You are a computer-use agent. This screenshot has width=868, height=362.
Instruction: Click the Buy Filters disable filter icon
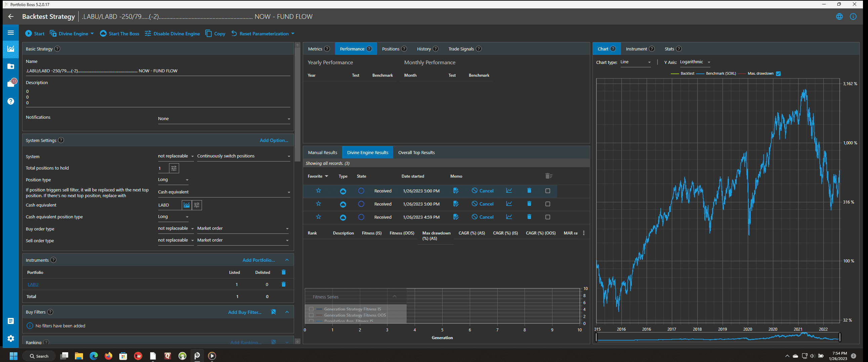click(274, 312)
